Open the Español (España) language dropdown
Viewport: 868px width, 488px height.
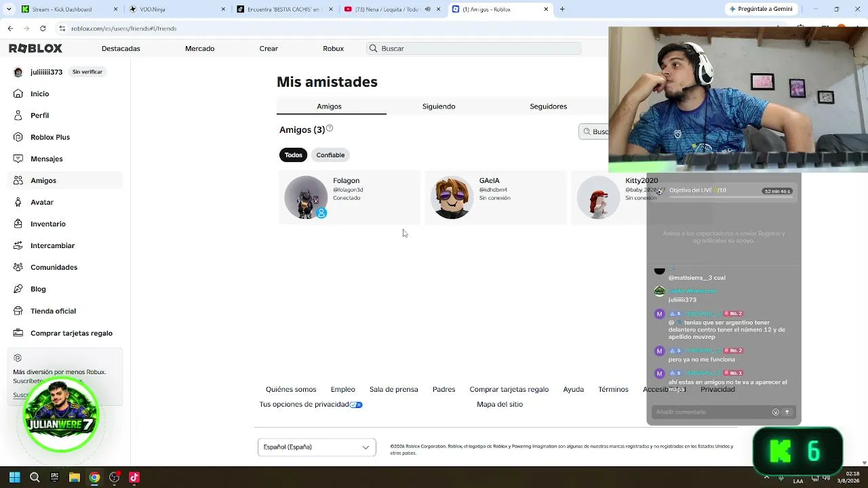(317, 447)
